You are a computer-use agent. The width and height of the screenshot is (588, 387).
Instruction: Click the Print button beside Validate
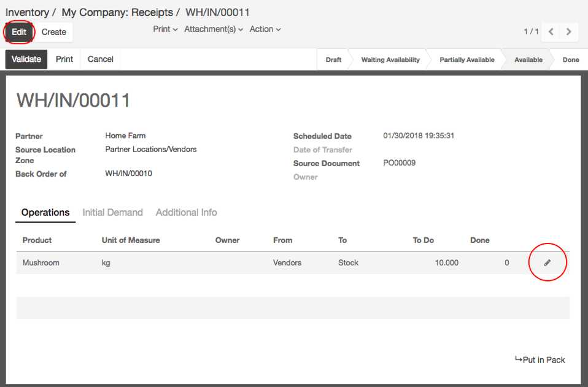tap(64, 59)
